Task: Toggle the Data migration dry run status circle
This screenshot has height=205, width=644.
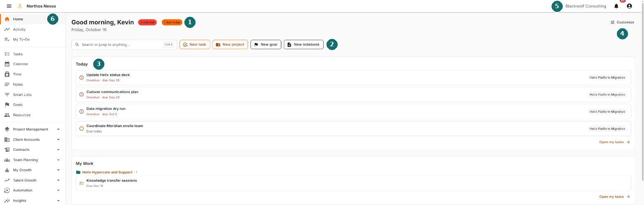Action: [x=81, y=112]
